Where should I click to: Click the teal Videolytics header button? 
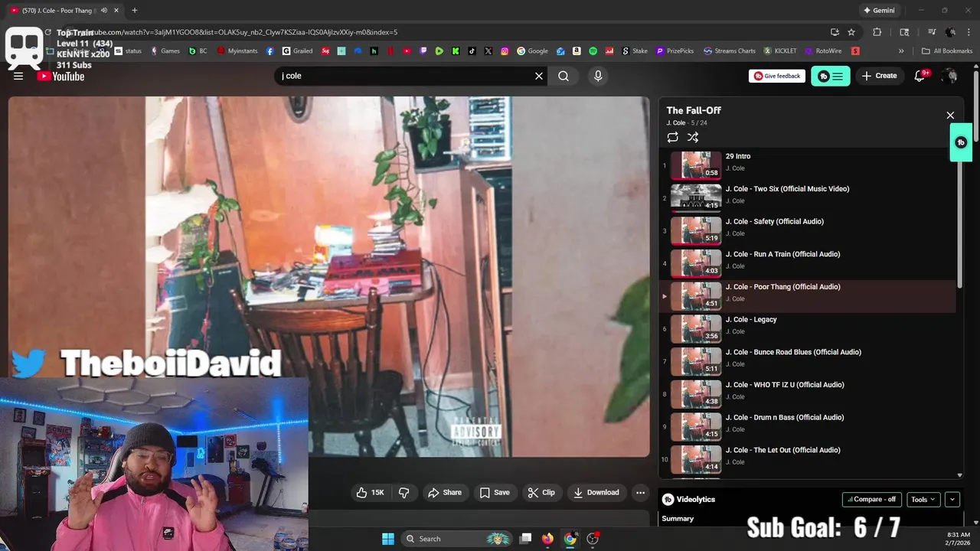tap(830, 76)
